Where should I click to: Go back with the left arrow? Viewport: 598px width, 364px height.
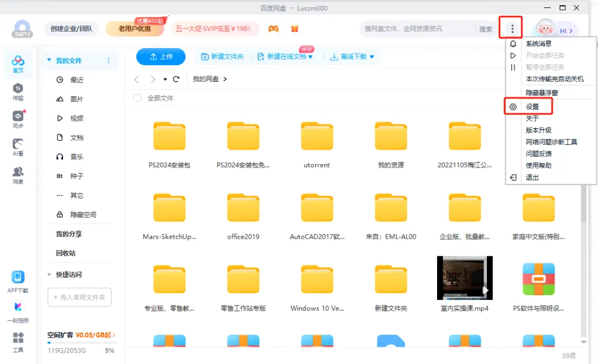136,79
